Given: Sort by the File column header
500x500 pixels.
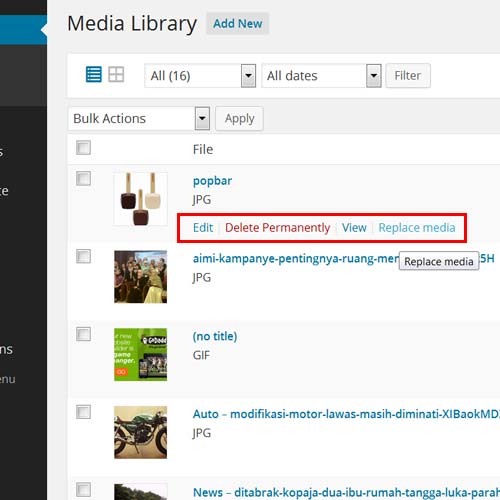Looking at the screenshot, I should (x=203, y=149).
